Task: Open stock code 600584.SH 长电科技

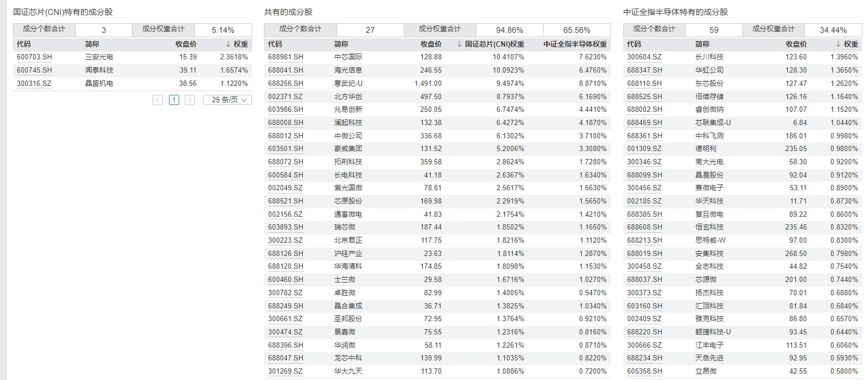Action: tap(286, 175)
